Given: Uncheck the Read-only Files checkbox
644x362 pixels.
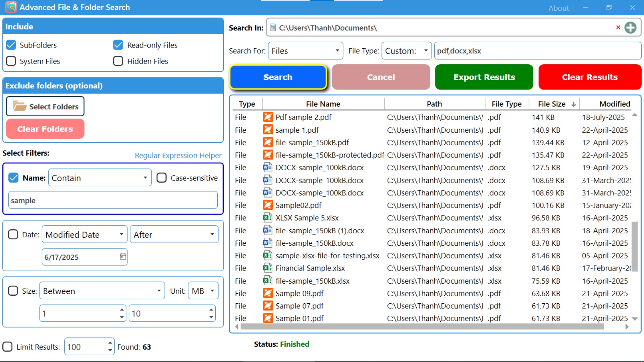Looking at the screenshot, I should [x=118, y=45].
